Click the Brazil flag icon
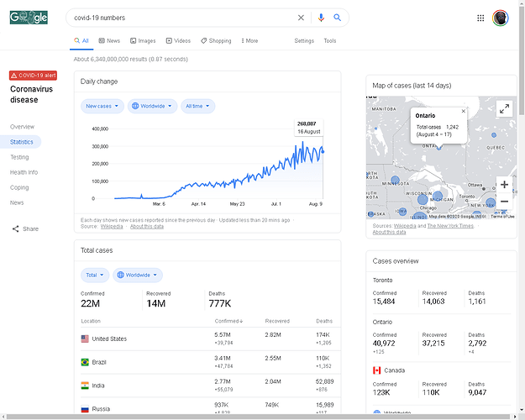 coord(85,362)
